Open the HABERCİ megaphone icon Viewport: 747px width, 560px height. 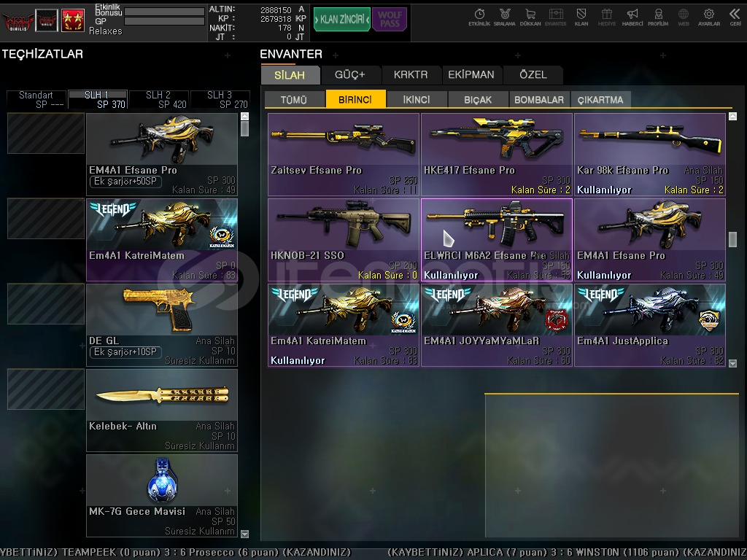(x=632, y=17)
